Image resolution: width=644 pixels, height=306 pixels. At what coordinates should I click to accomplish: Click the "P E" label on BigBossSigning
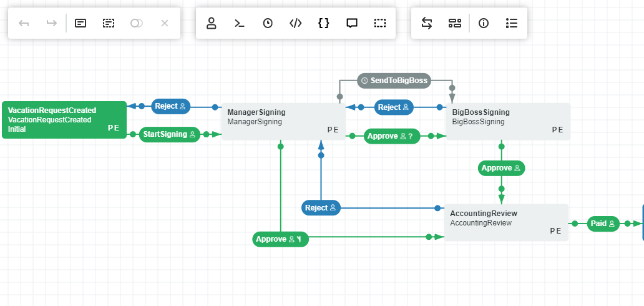(x=558, y=130)
